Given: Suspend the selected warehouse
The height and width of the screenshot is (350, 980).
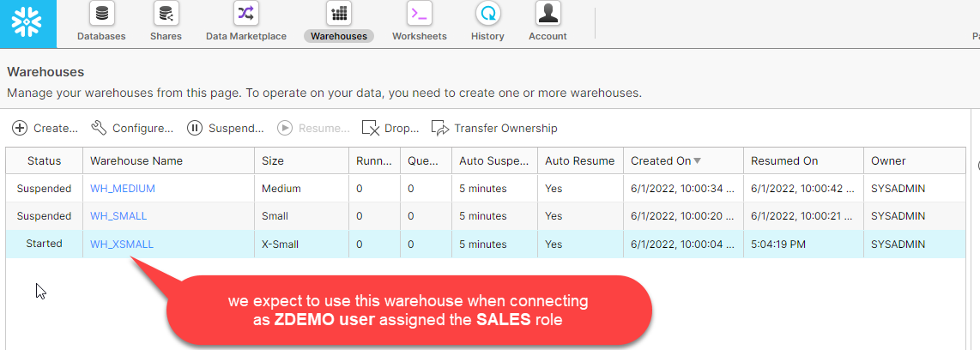Looking at the screenshot, I should coord(226,128).
